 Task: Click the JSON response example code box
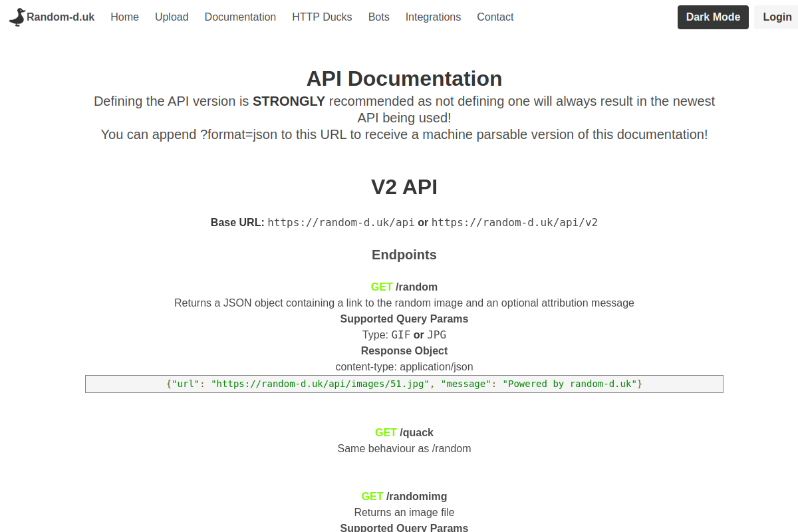click(x=404, y=384)
